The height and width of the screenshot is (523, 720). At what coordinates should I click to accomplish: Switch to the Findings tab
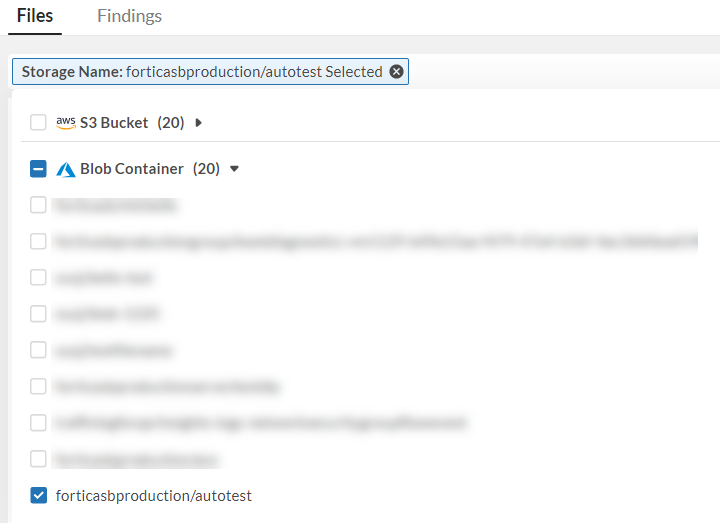[129, 16]
